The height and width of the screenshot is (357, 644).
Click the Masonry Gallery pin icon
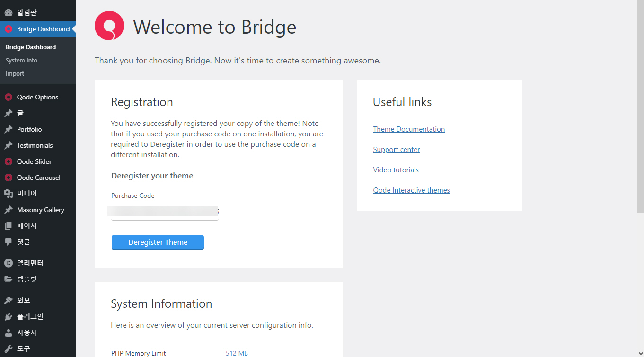(x=9, y=210)
